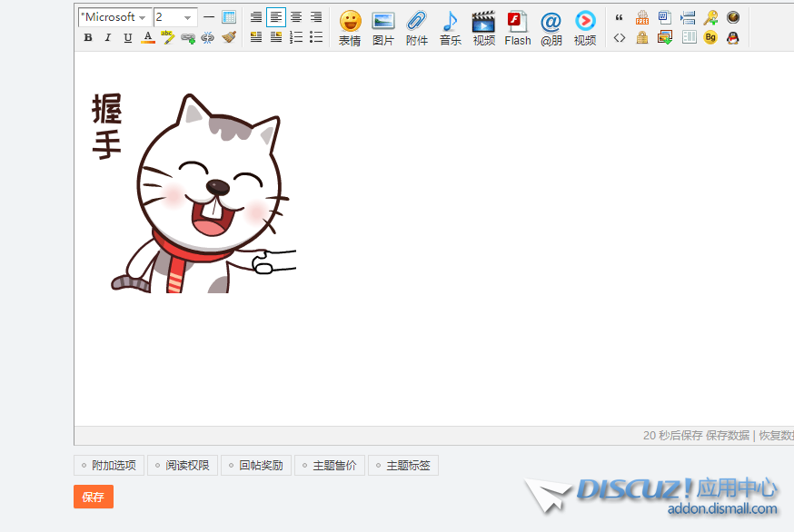Open the 图片 image upload
The image size is (794, 532).
[383, 28]
